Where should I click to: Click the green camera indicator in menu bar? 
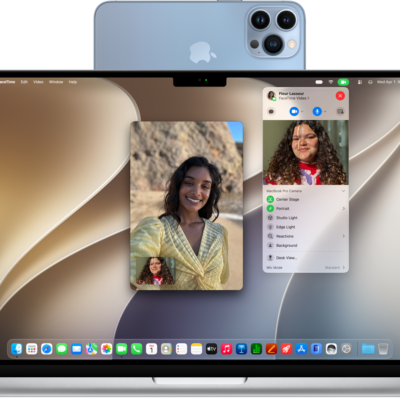pyautogui.click(x=343, y=82)
